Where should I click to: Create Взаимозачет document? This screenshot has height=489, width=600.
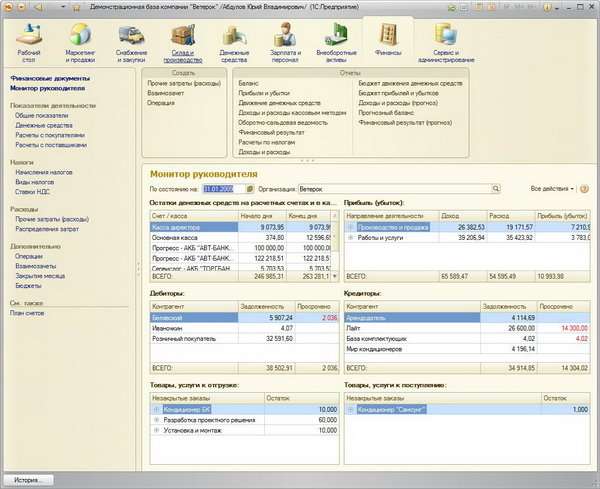(165, 93)
